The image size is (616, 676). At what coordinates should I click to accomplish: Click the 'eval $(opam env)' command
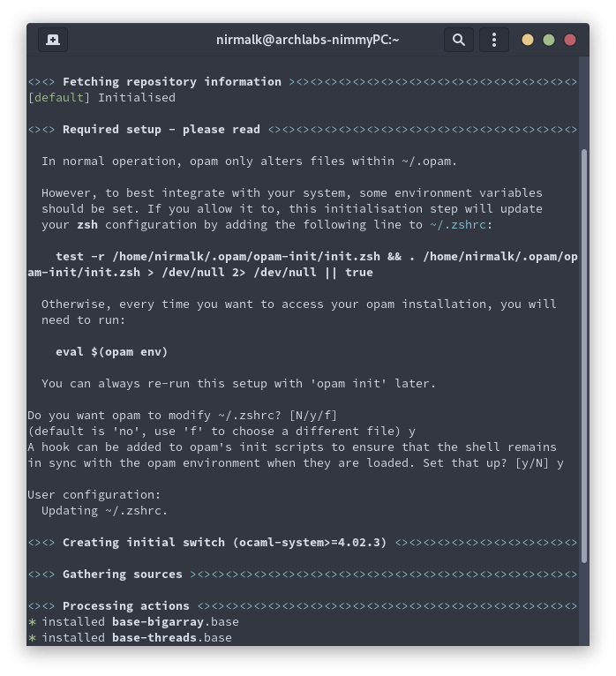(x=112, y=352)
